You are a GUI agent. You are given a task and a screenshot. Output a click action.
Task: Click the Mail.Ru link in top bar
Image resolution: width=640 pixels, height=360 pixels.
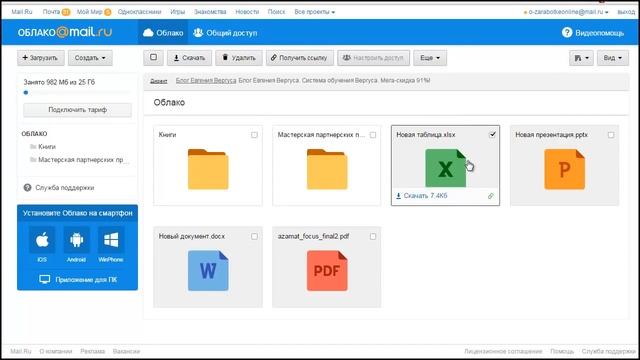[22, 12]
